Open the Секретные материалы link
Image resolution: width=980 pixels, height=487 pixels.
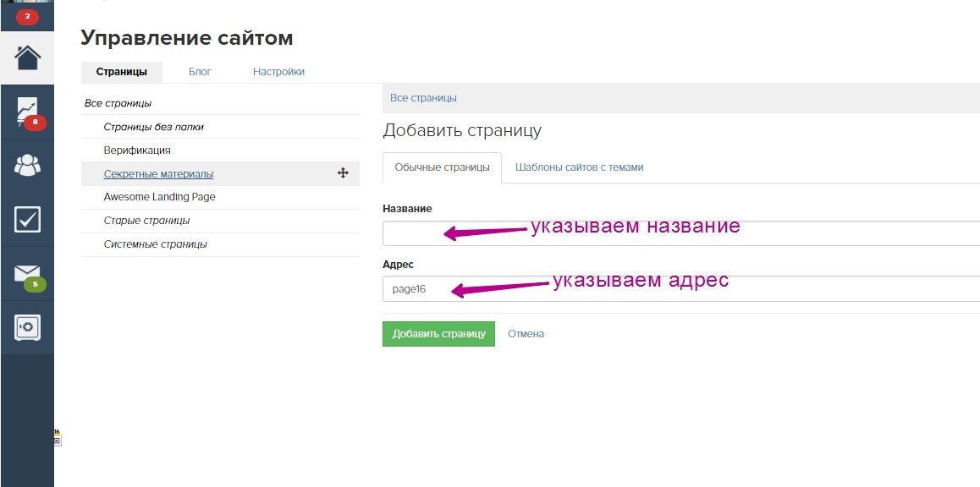tap(159, 174)
